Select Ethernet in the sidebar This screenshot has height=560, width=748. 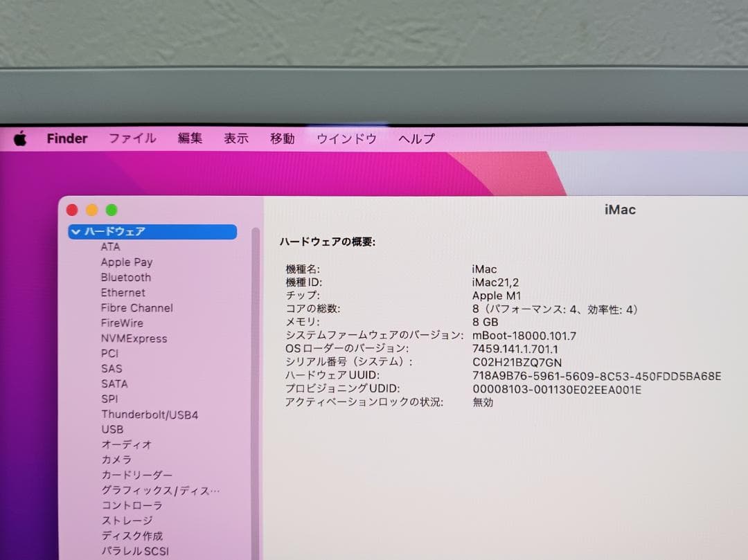[123, 293]
